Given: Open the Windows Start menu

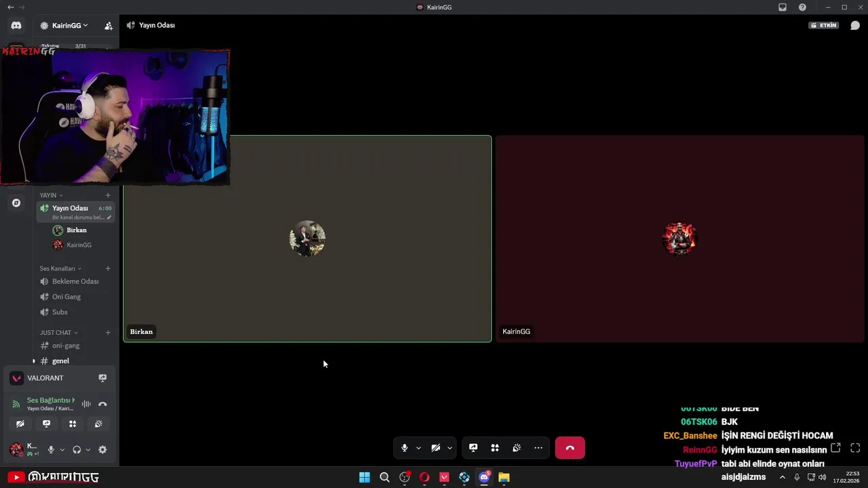Looking at the screenshot, I should click(x=364, y=477).
